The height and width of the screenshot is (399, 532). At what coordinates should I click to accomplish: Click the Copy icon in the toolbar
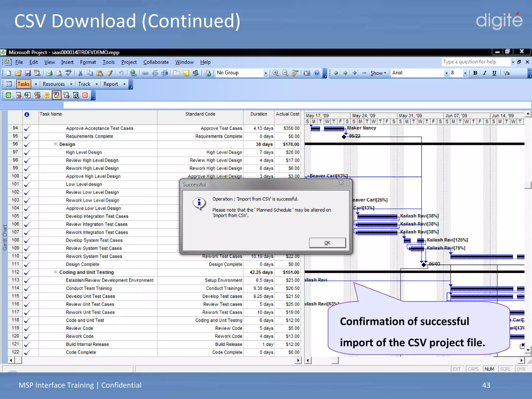(90, 73)
